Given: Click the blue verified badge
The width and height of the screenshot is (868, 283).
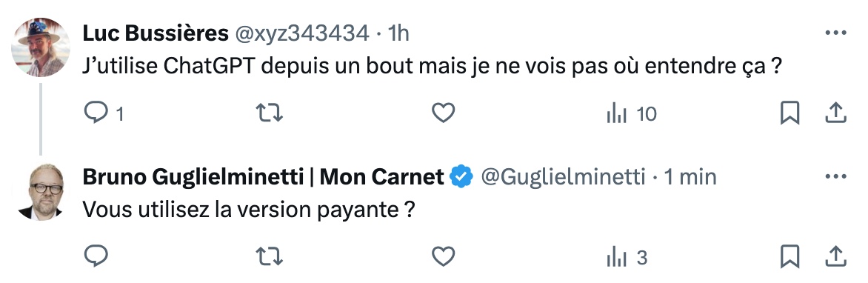Looking at the screenshot, I should click(x=461, y=177).
